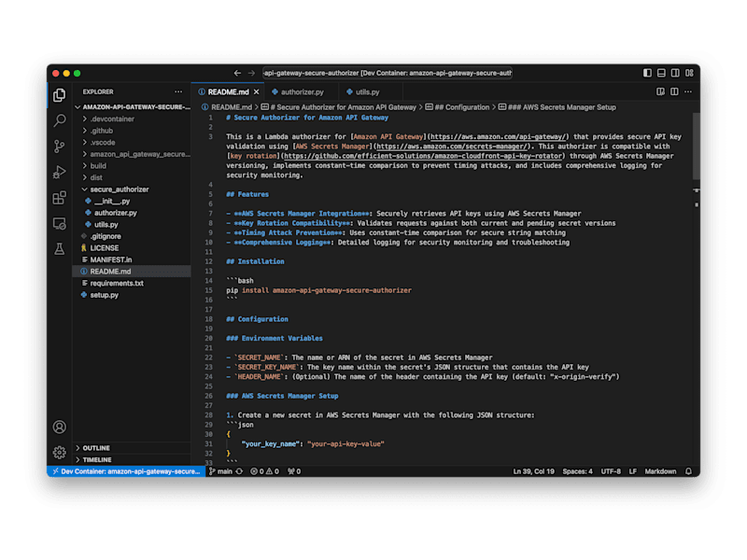Screen dimensions: 747x560
Task: Expand the .devcontainer folder
Action: (133, 119)
